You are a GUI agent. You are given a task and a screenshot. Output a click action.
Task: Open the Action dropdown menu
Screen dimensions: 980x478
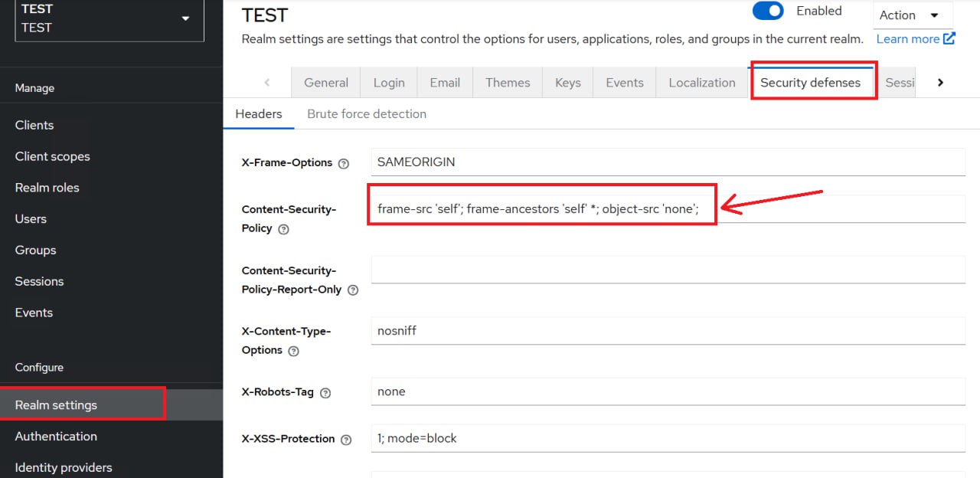[913, 15]
